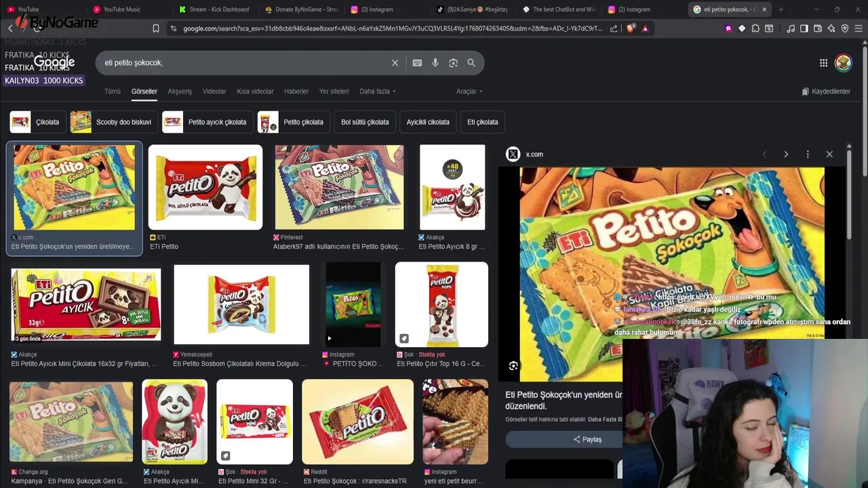Switch to the Alışveriş tab

[180, 91]
